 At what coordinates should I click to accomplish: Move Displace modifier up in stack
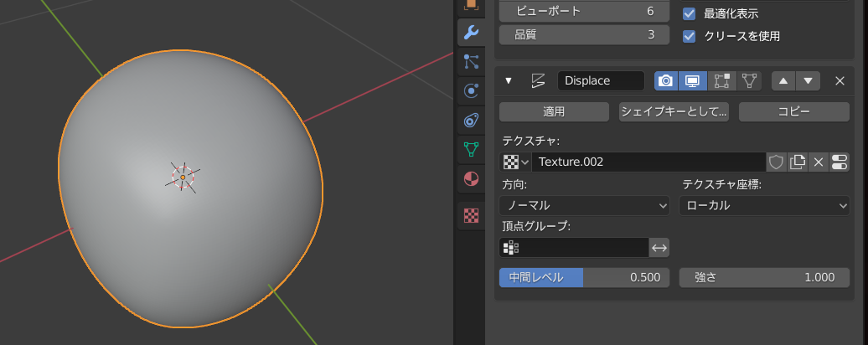click(x=783, y=80)
